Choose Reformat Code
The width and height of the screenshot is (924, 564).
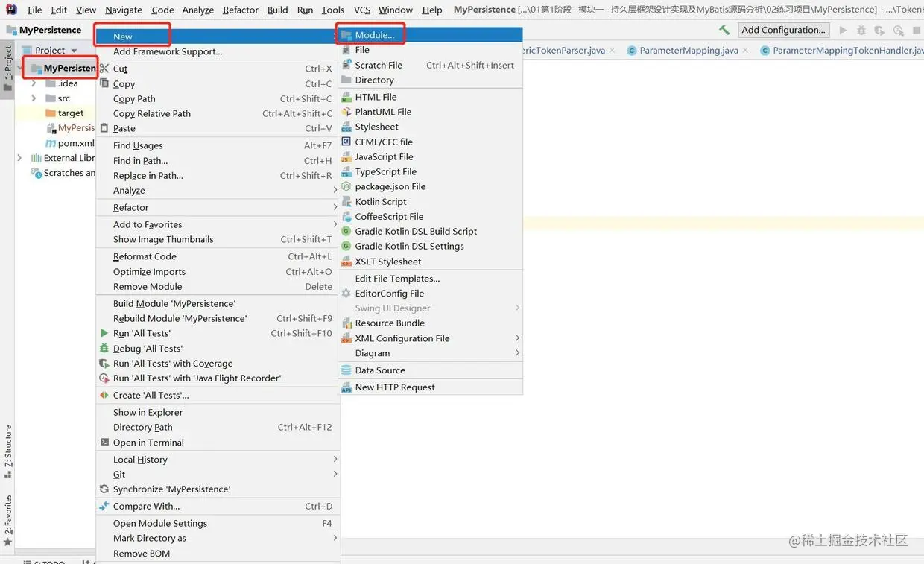(218, 256)
